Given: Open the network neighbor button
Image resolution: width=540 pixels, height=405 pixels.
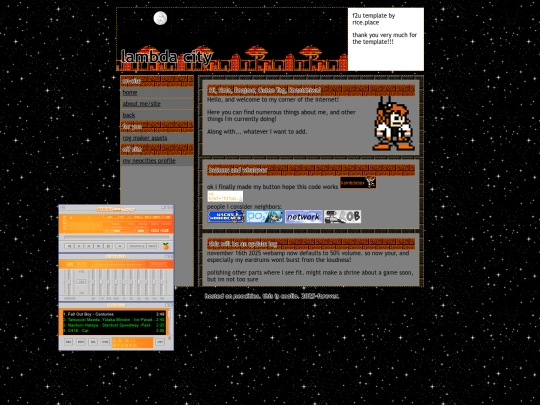Looking at the screenshot, I should pyautogui.click(x=304, y=217).
